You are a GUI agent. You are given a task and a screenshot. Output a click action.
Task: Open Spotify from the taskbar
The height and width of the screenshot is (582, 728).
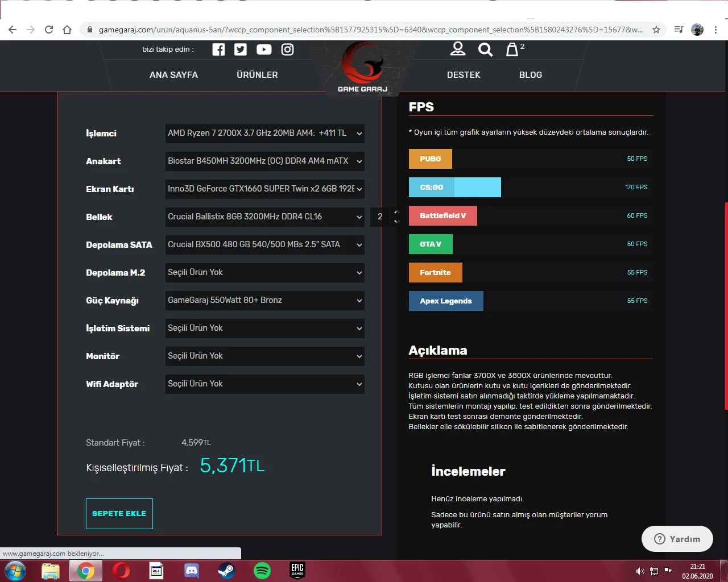tap(262, 571)
